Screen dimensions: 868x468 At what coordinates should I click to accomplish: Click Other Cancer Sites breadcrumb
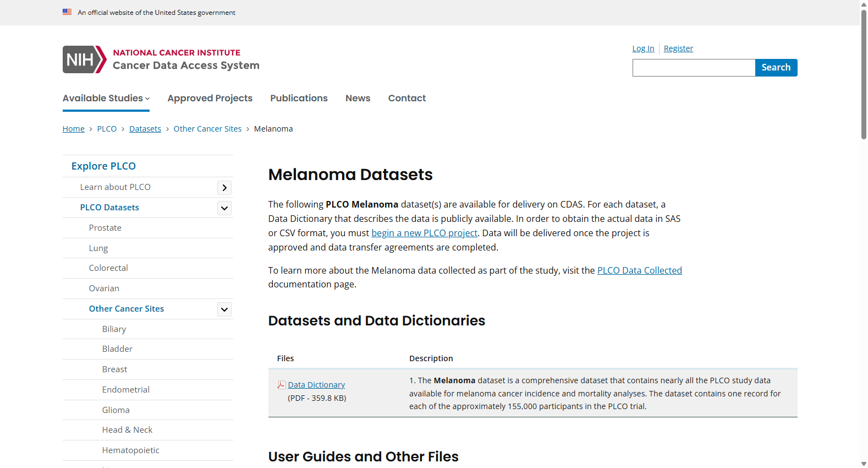(x=207, y=129)
